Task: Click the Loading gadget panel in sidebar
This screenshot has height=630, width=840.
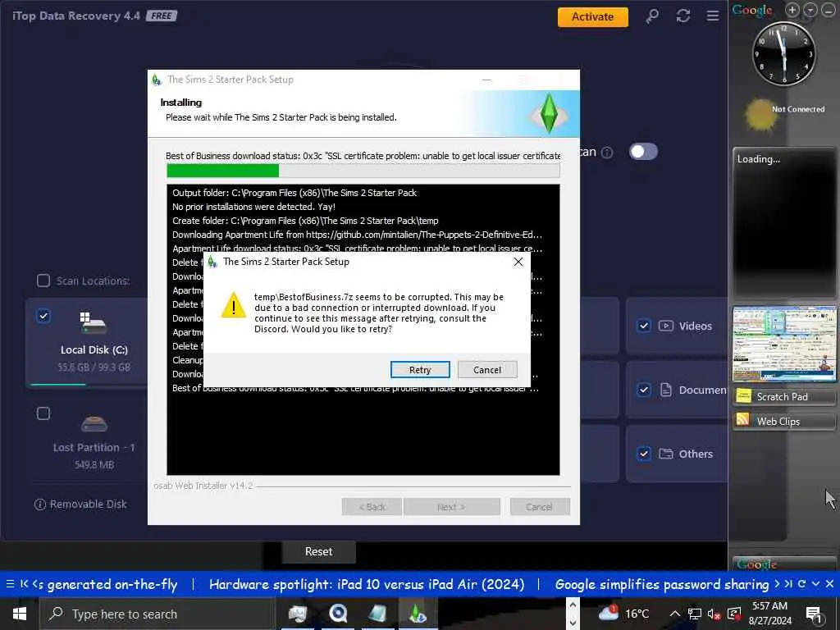Action: [783, 221]
